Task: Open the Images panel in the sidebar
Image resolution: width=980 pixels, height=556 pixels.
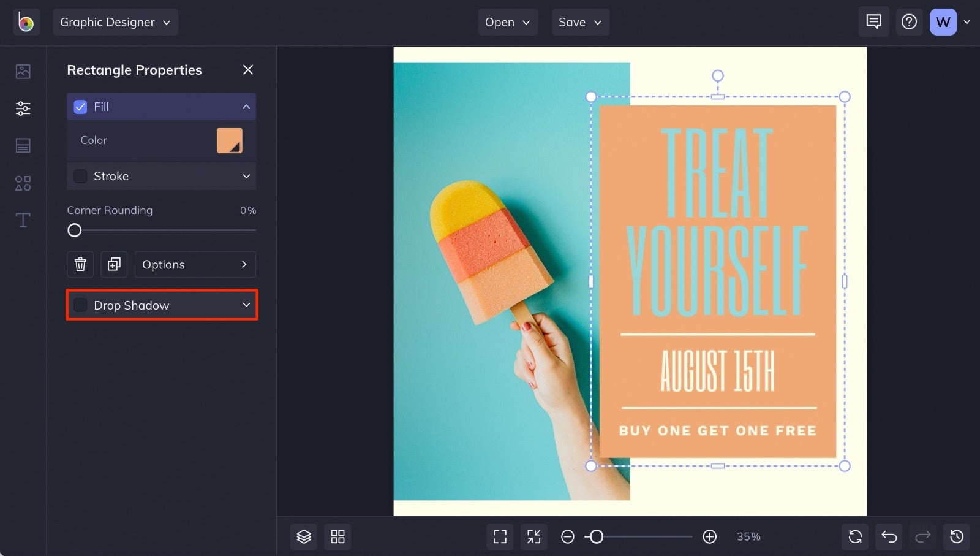Action: (23, 71)
